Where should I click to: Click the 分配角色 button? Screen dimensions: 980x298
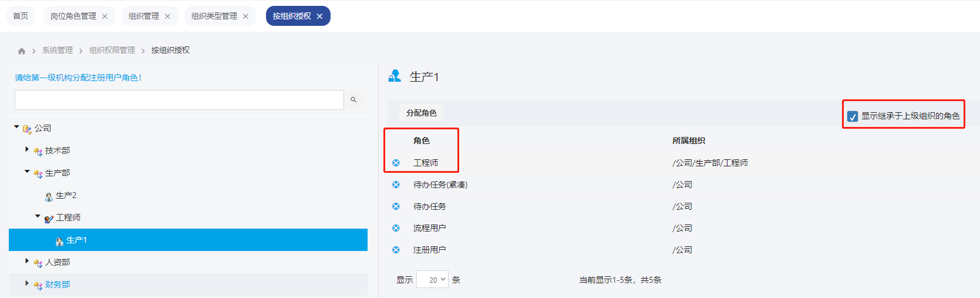(421, 113)
